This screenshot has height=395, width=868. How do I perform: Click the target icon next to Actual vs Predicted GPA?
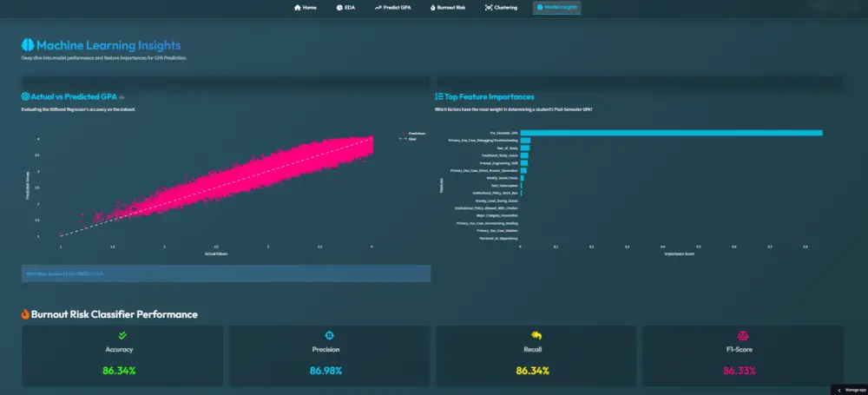pyautogui.click(x=25, y=96)
